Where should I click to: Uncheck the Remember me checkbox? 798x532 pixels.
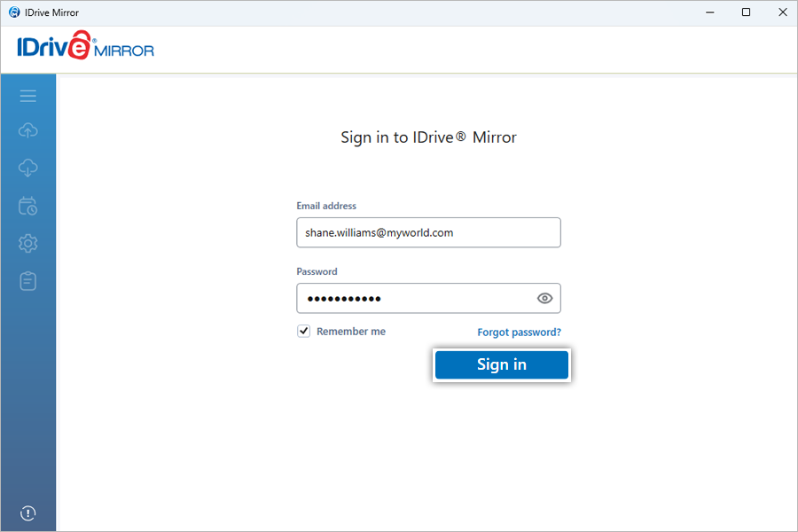[x=304, y=331]
